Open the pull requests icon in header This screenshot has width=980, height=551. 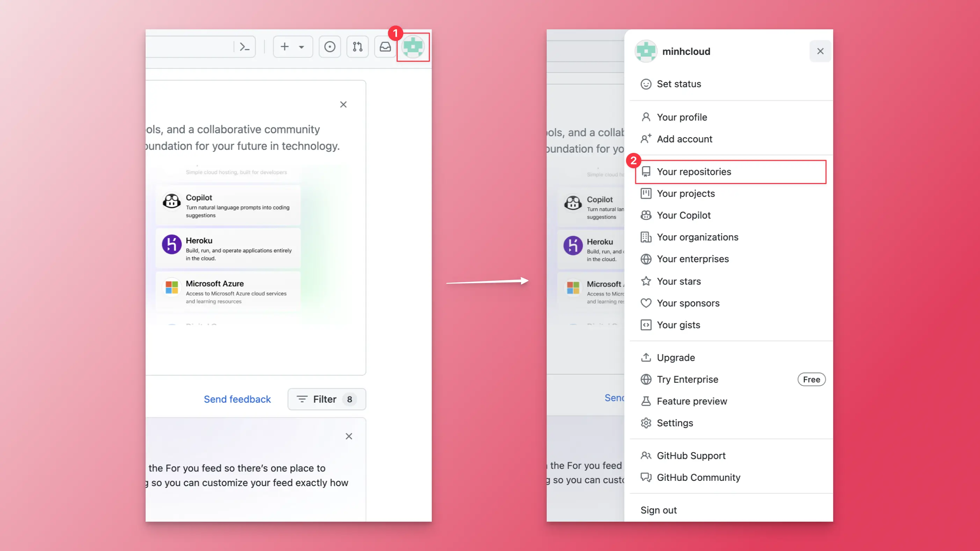click(358, 47)
